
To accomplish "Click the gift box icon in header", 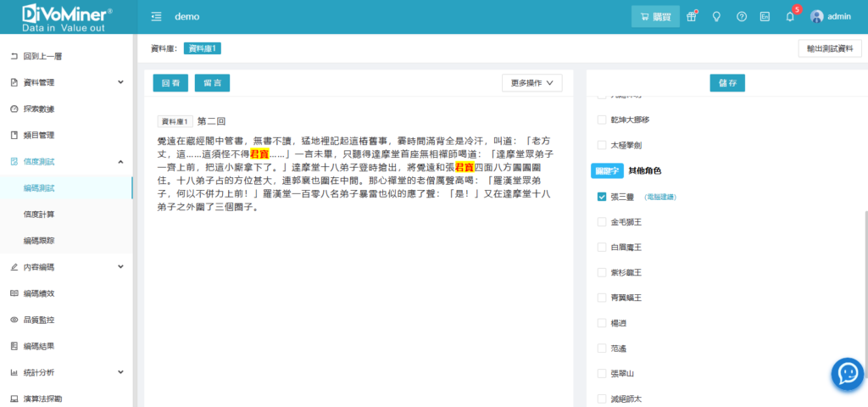I will point(691,17).
